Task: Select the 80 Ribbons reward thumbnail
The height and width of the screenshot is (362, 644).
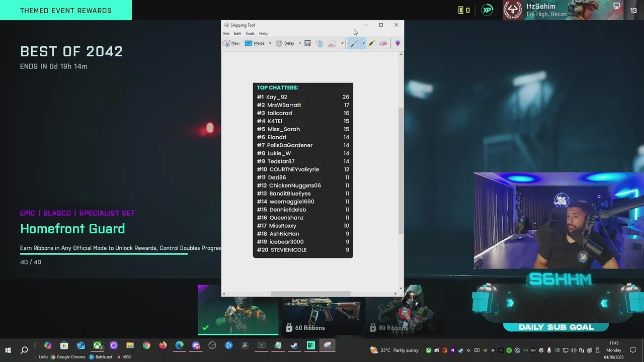Action: click(405, 310)
